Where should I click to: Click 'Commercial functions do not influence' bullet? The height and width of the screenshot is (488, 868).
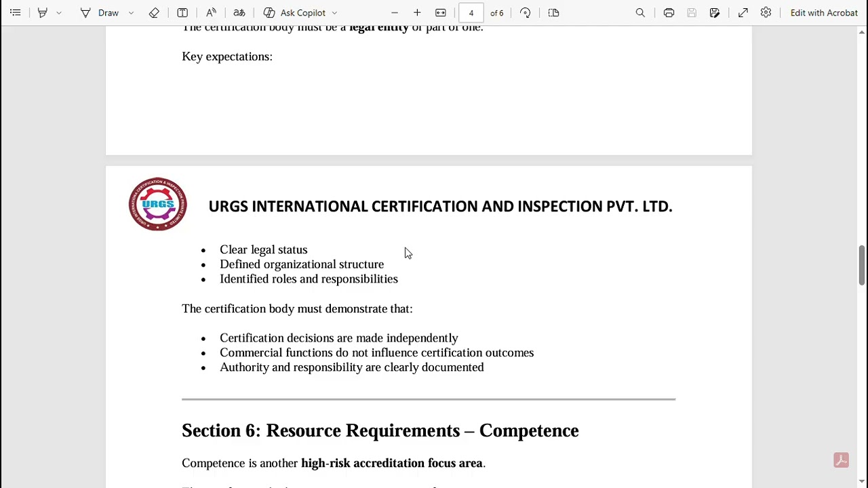click(376, 352)
